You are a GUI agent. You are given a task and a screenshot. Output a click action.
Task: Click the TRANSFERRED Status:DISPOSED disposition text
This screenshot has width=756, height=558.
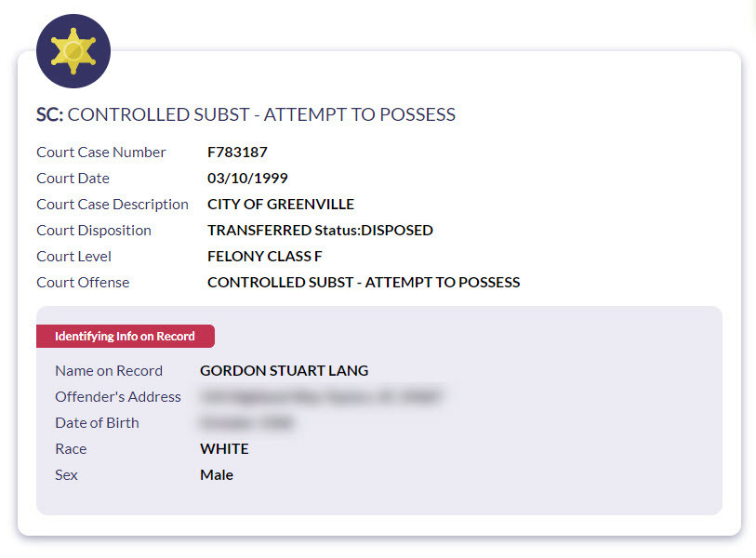pyautogui.click(x=320, y=231)
